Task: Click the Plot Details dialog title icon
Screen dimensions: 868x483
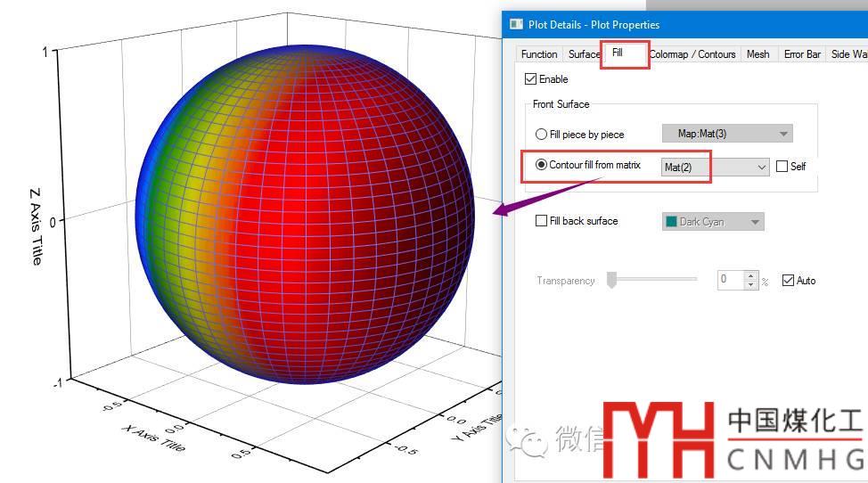Action: coord(516,24)
